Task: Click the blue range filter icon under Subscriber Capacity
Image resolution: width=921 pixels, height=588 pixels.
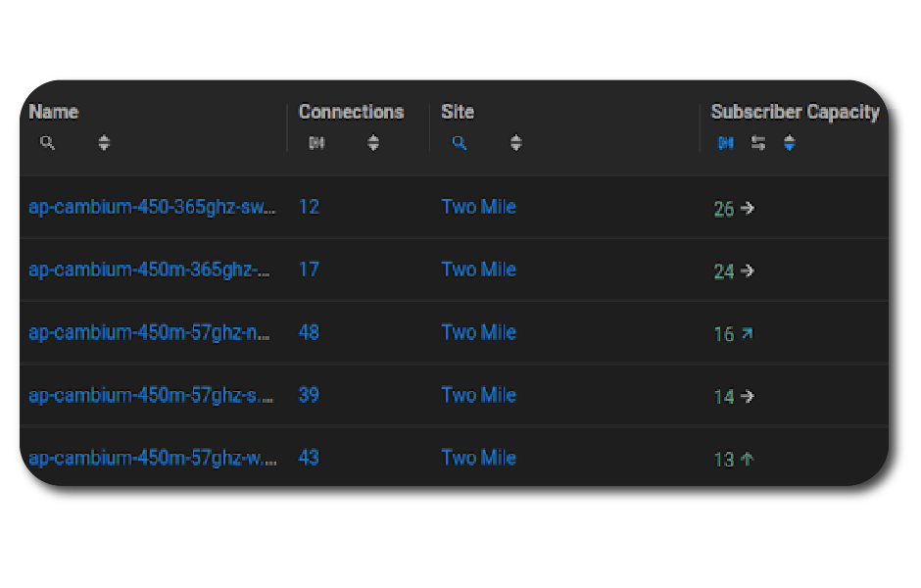Action: [725, 143]
